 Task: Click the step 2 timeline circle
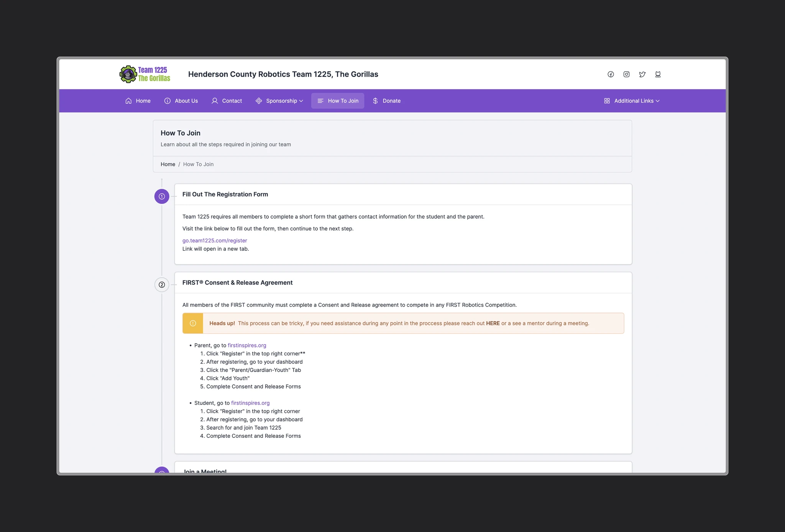(162, 285)
